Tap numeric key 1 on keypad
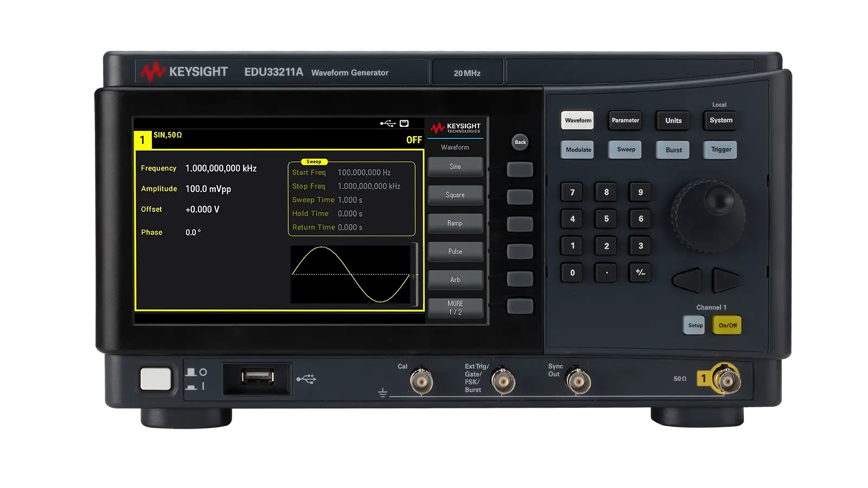 572,246
